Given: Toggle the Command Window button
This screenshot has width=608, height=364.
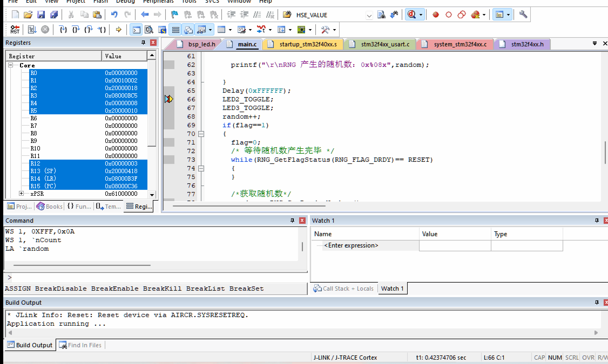Looking at the screenshot, I should [x=136, y=30].
